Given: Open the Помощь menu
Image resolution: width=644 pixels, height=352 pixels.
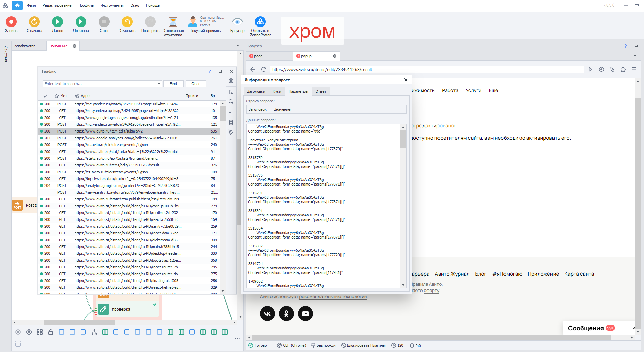Looking at the screenshot, I should point(153,5).
